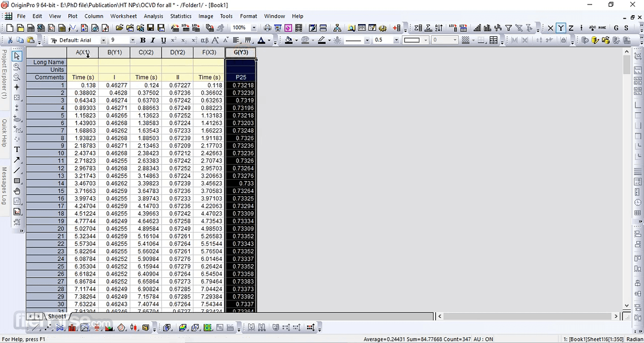Open the File menu
This screenshot has height=343, width=644.
coord(21,16)
